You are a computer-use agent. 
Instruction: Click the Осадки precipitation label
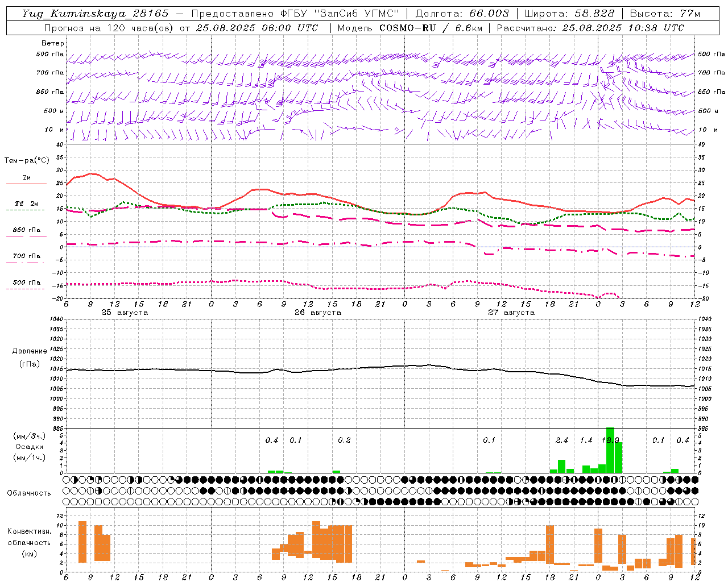click(29, 447)
